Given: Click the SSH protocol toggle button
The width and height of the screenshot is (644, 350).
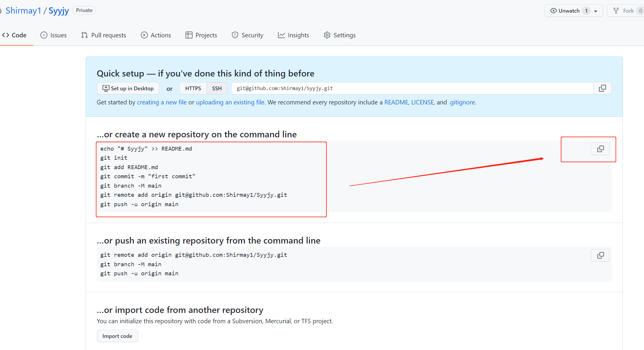Looking at the screenshot, I should tap(217, 88).
